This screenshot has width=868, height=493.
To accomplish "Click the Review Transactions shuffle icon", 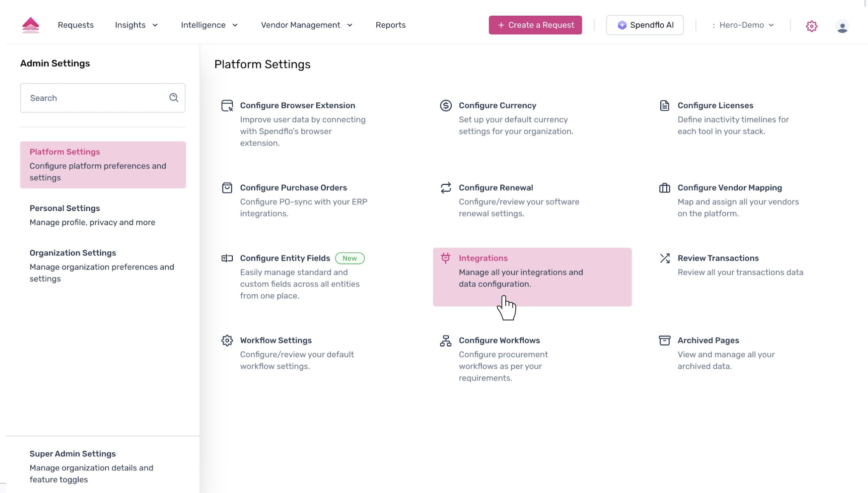I will click(x=665, y=258).
